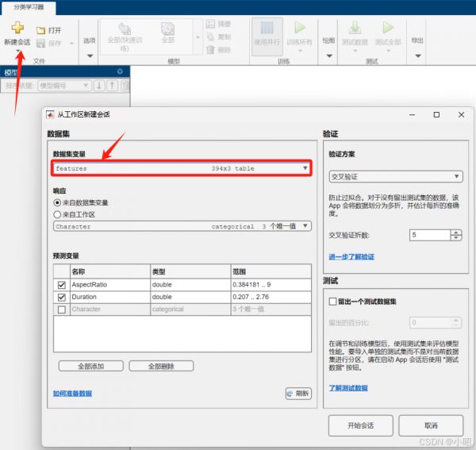Image resolution: width=476 pixels, height=450 pixels.
Task: Expand the model gallery arrow
Action: point(198,37)
